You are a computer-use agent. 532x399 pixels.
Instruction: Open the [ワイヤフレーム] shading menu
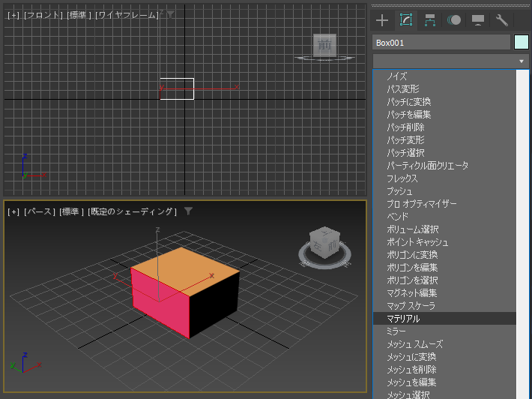[x=127, y=15]
